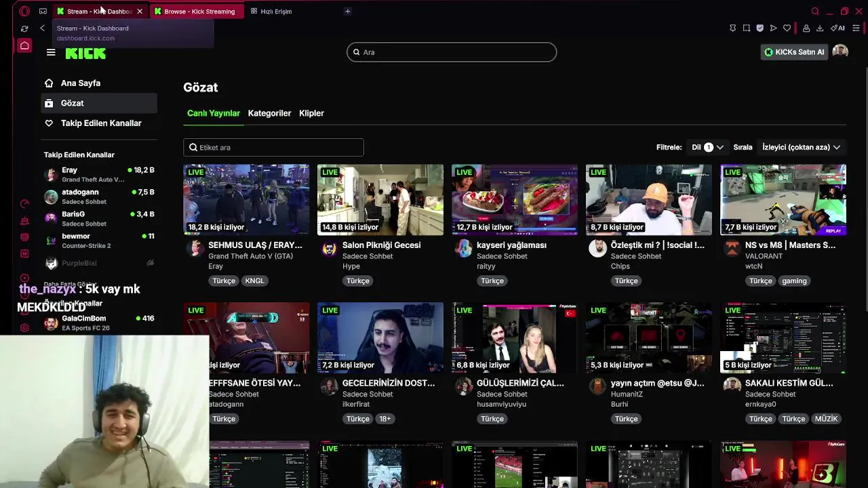This screenshot has height=488, width=868.
Task: Click the 18+ tag on ilkerfirat's stream
Action: 385,419
